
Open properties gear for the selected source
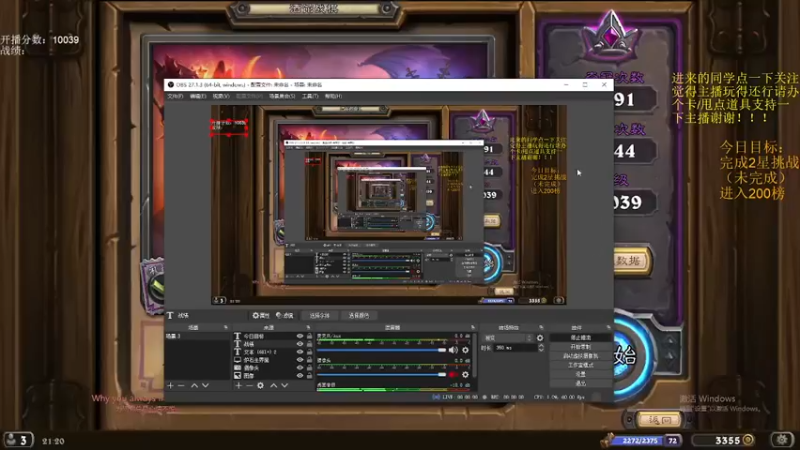(x=261, y=315)
